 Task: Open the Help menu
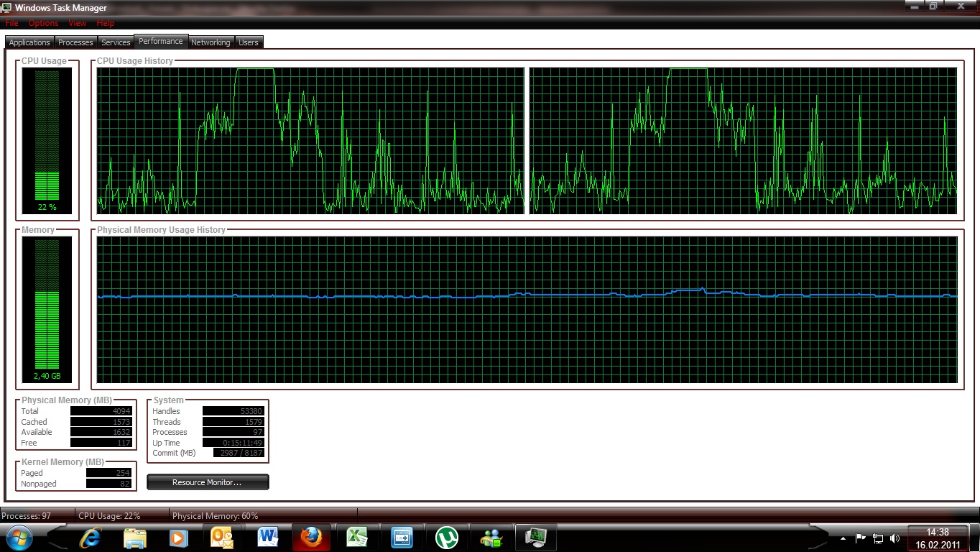pyautogui.click(x=106, y=23)
